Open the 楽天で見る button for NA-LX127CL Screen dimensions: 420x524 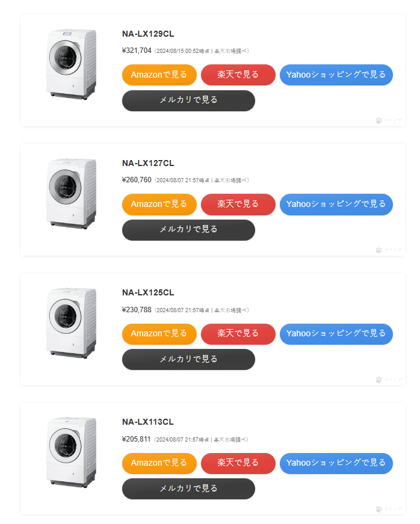coord(238,204)
